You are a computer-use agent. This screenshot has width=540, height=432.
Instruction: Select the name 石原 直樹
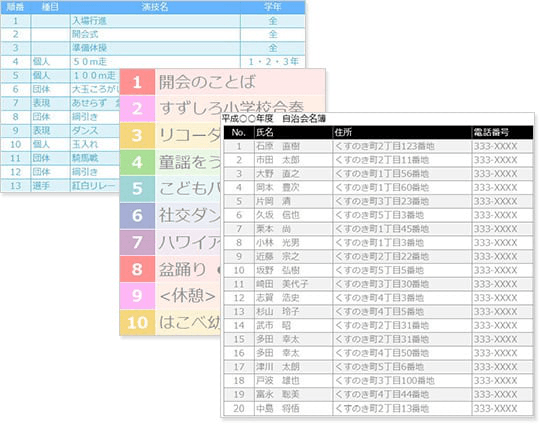[x=278, y=146]
